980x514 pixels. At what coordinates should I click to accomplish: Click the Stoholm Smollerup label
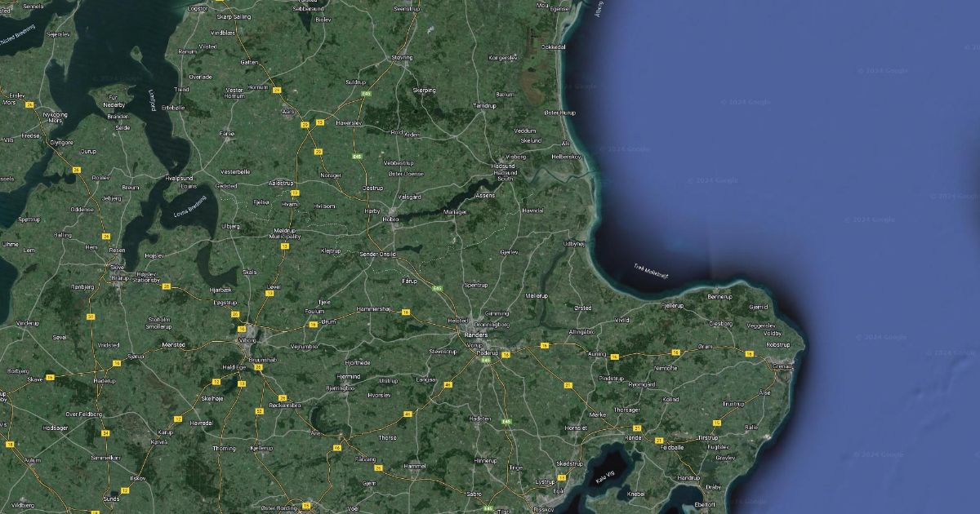(x=158, y=322)
